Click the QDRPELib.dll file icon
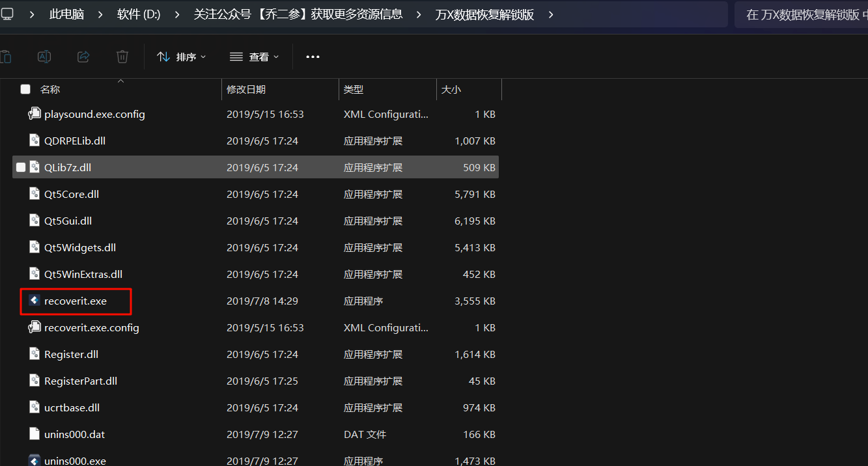Image resolution: width=868 pixels, height=466 pixels. [35, 141]
